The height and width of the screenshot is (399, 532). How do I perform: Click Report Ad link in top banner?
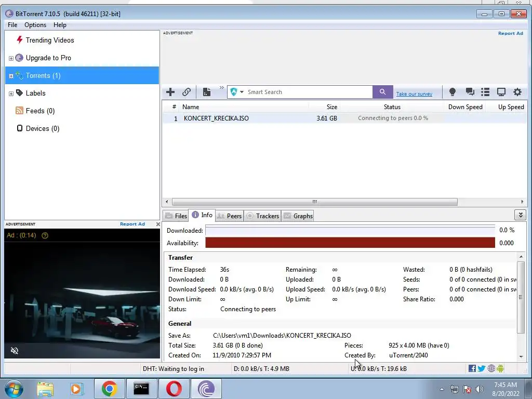click(x=510, y=33)
